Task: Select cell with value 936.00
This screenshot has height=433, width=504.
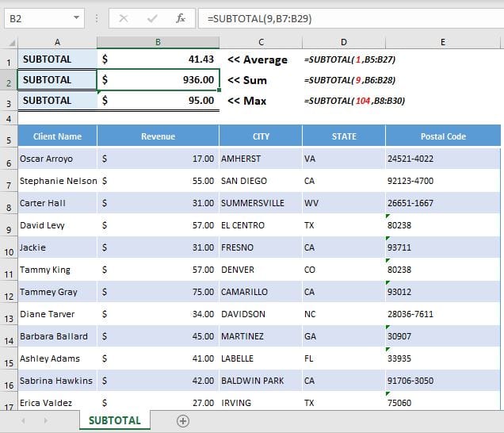Action: (158, 79)
